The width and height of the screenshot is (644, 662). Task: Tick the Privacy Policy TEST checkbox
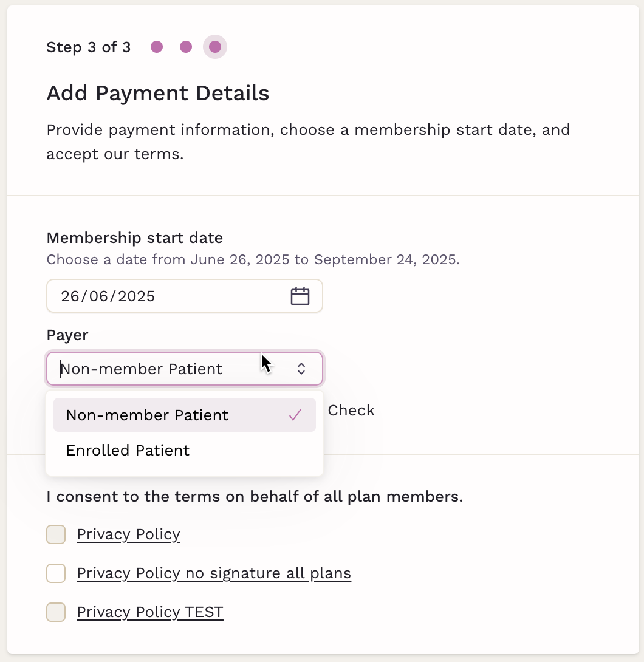pyautogui.click(x=56, y=612)
